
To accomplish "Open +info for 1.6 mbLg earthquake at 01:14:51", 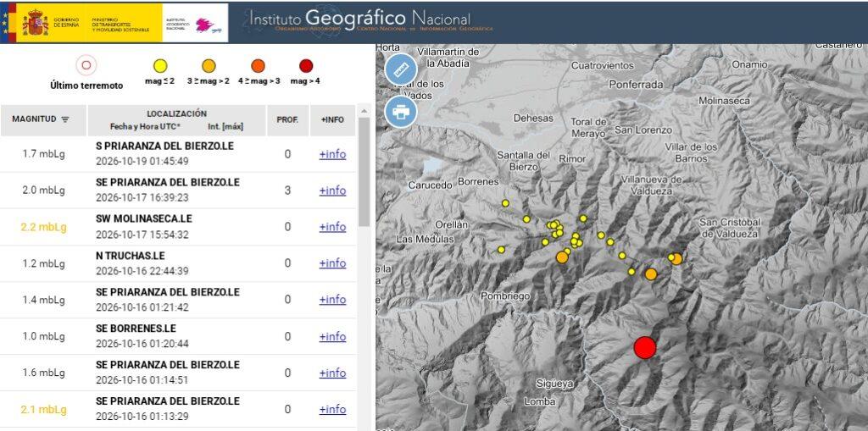I will click(332, 373).
